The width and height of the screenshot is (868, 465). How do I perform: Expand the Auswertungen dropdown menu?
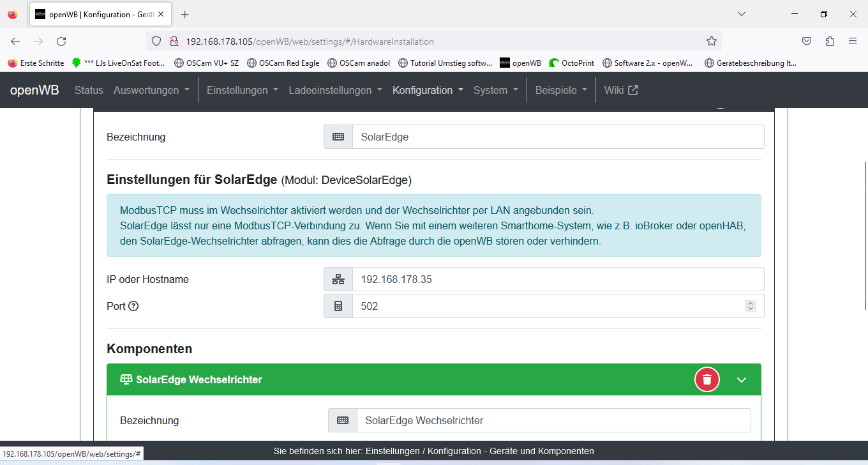click(152, 90)
